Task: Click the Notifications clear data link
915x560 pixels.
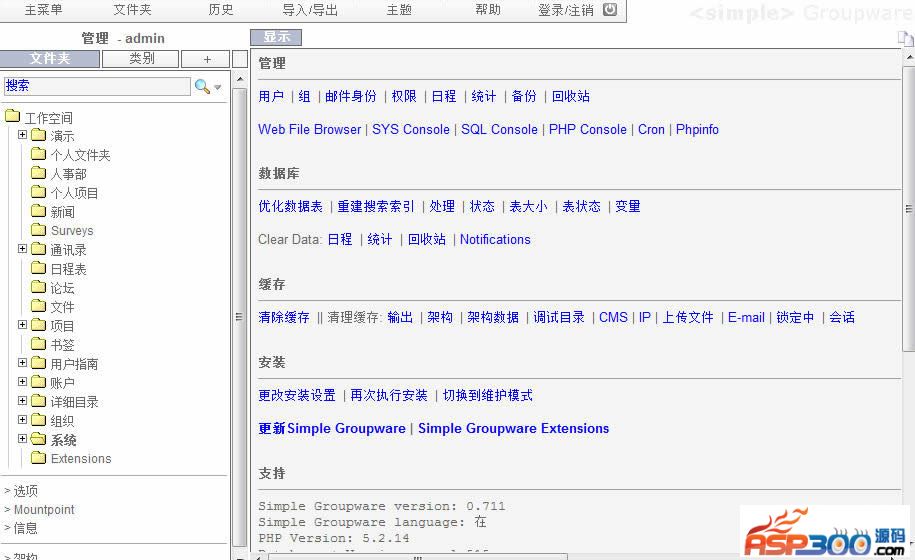Action: pyautogui.click(x=495, y=240)
